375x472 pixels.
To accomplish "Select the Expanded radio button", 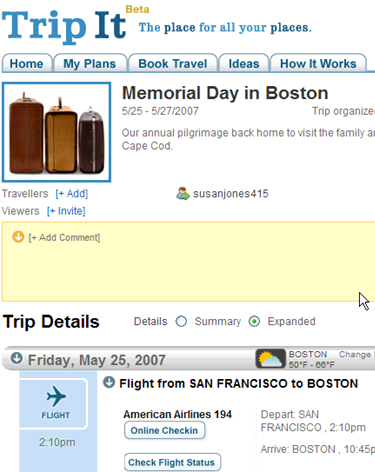I will [x=254, y=322].
